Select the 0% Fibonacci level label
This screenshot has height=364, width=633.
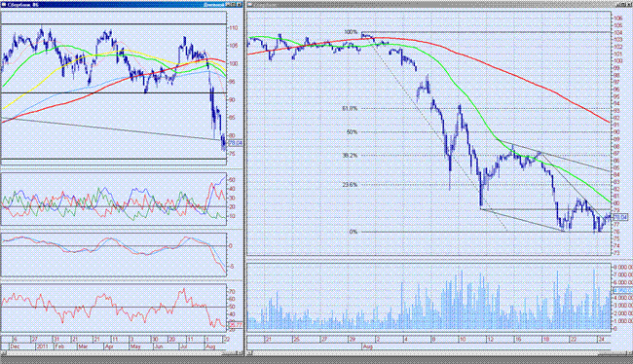coord(354,232)
